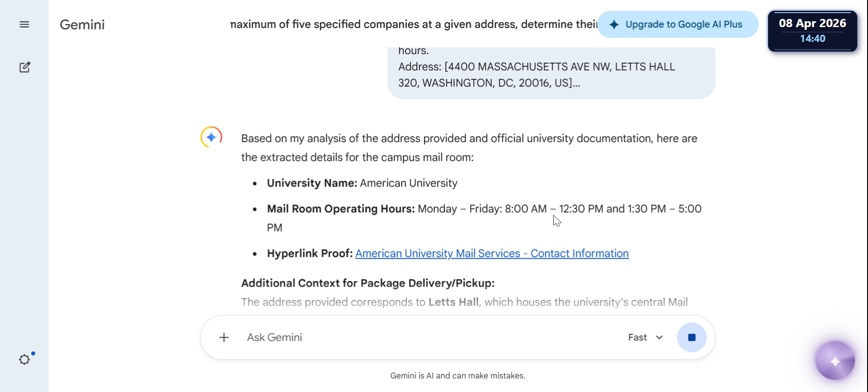Viewport: 868px width, 392px height.
Task: Click Upgrade to Google AI Plus
Action: pos(677,24)
